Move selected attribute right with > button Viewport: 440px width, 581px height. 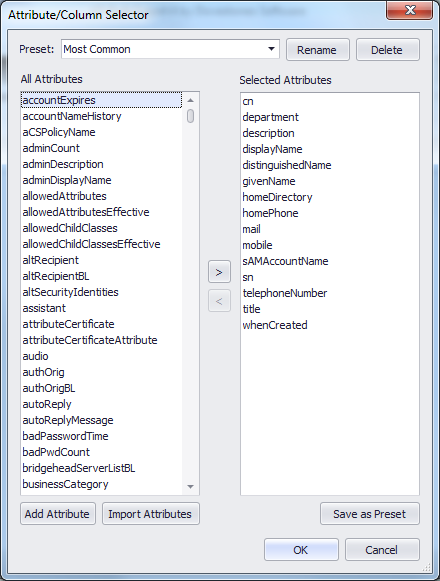(219, 272)
